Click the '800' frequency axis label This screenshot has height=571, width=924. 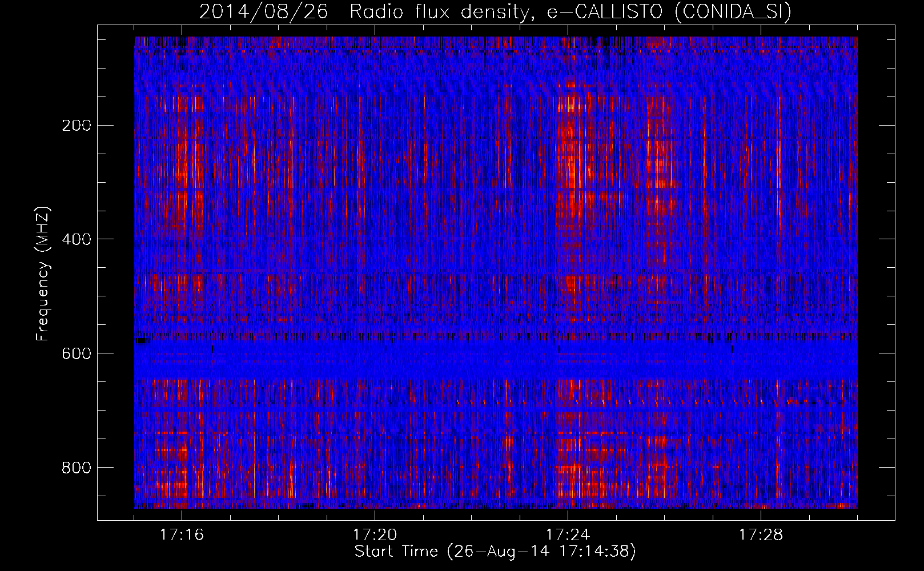[x=76, y=468]
